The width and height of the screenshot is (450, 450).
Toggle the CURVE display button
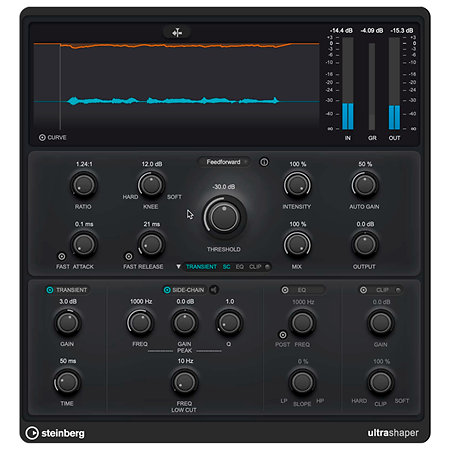[42, 137]
